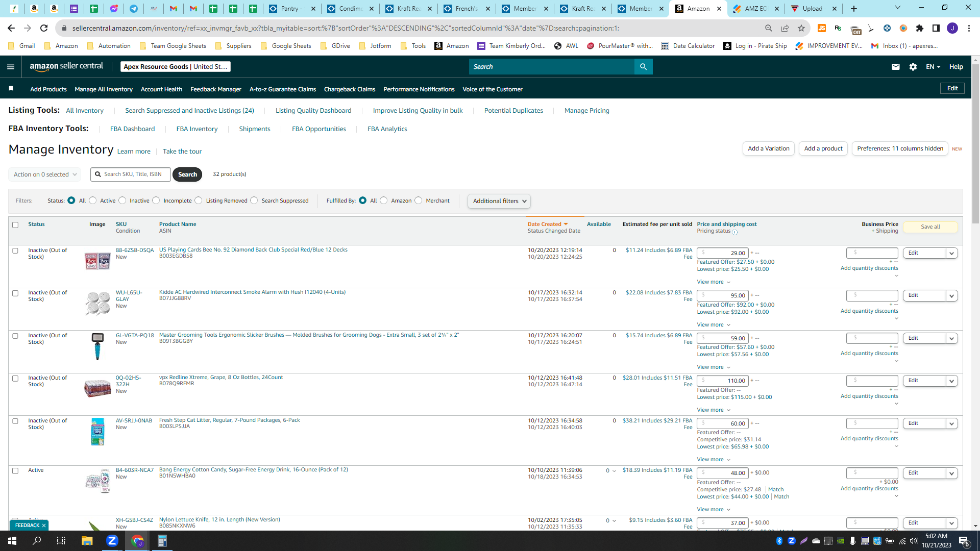980x551 pixels.
Task: Expand View more for Kidde Smoke Alarm row
Action: pos(714,325)
